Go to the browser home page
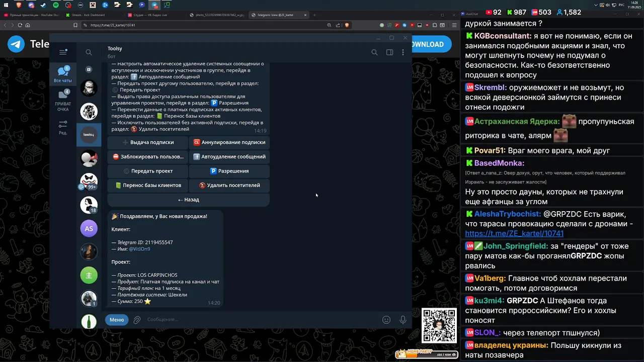This screenshot has width=644, height=362. [x=28, y=25]
